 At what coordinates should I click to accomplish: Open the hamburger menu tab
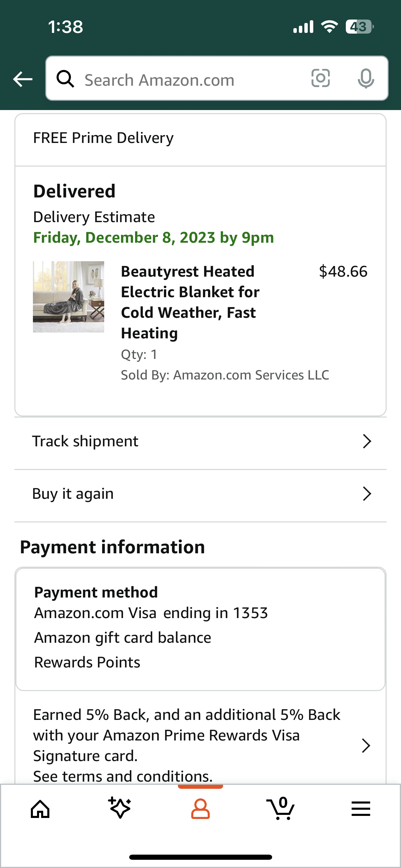[361, 809]
